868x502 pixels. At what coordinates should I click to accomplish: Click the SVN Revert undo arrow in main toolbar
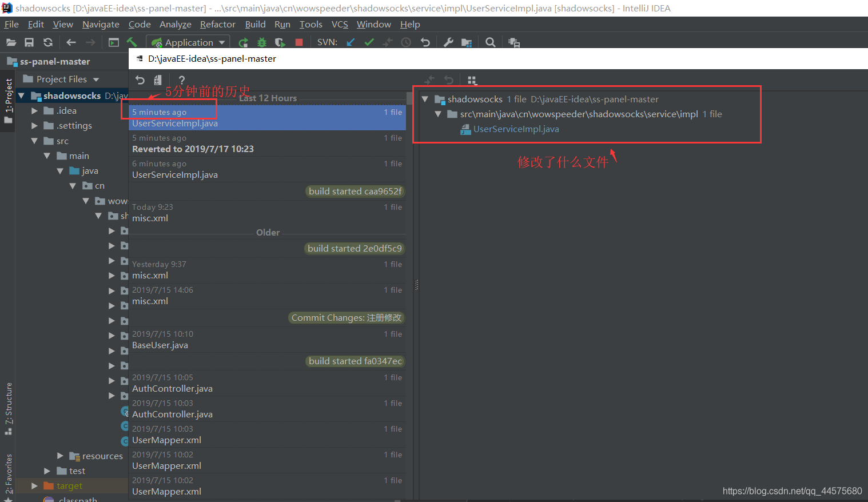[425, 42]
